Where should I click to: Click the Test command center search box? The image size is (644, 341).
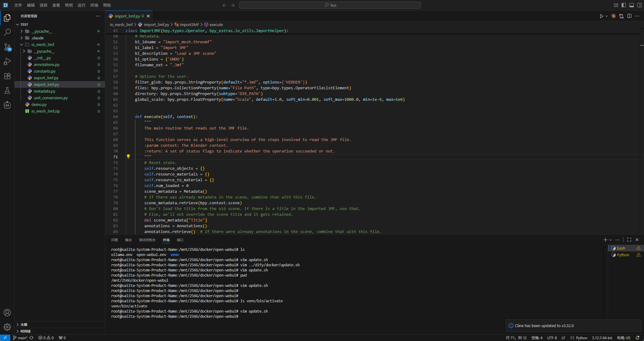(x=330, y=5)
